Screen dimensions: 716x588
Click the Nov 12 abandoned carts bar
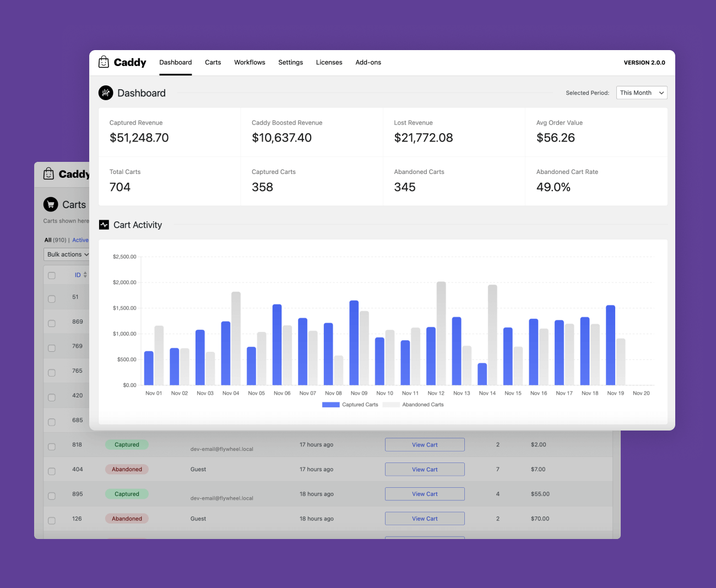tap(441, 334)
